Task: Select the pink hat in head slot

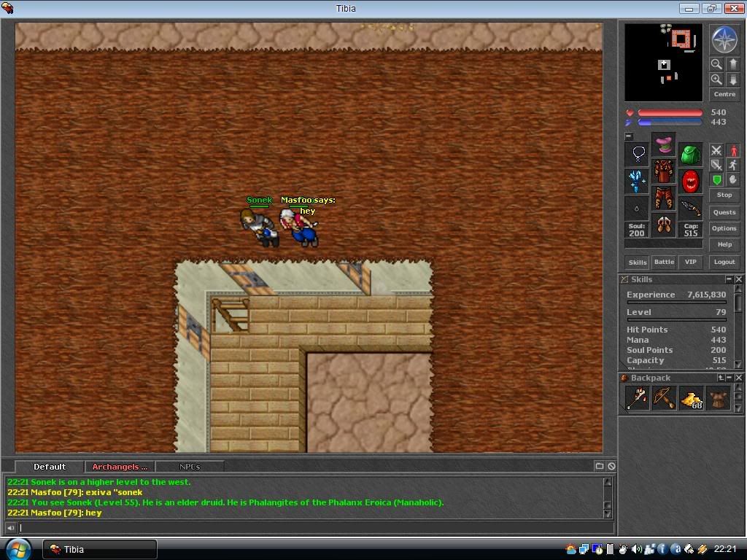Action: (664, 145)
